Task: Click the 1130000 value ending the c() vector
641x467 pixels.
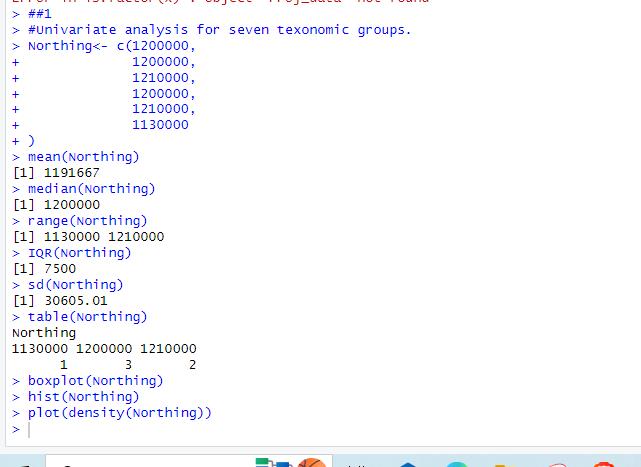Action: [x=160, y=124]
